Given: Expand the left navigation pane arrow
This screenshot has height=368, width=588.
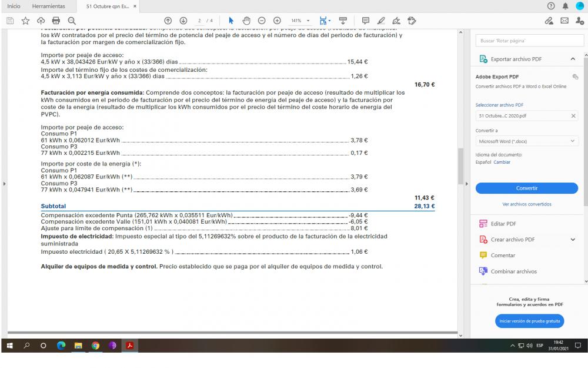Looking at the screenshot, I should (5, 184).
